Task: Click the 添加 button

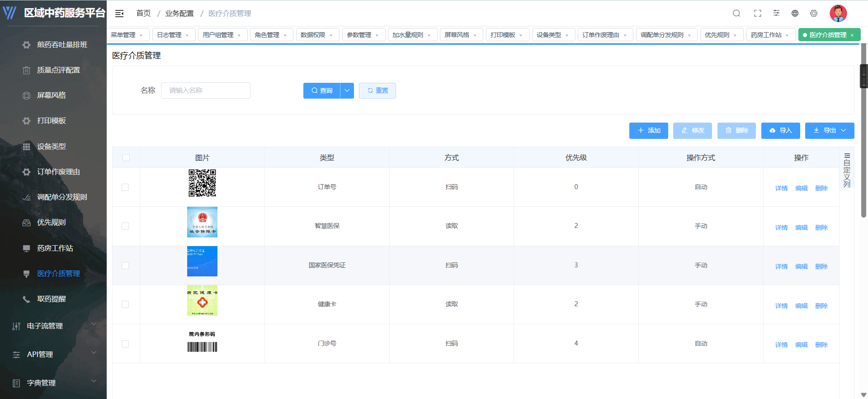Action: 649,130
